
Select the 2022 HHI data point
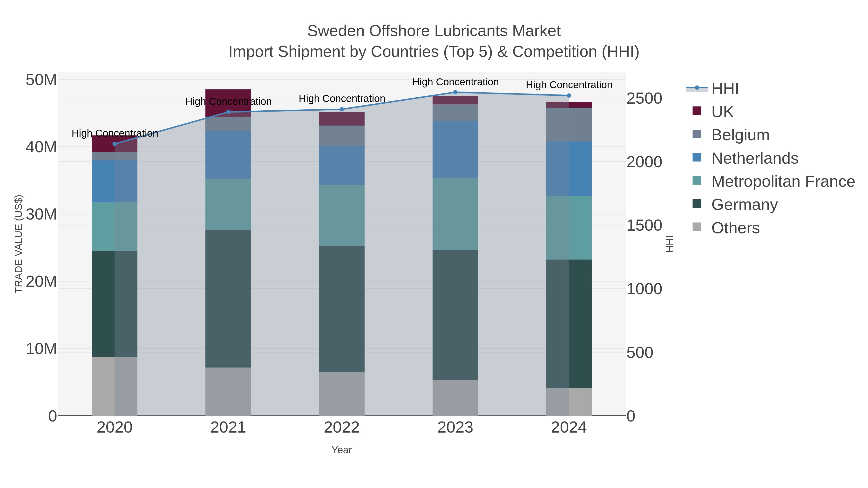pyautogui.click(x=342, y=109)
